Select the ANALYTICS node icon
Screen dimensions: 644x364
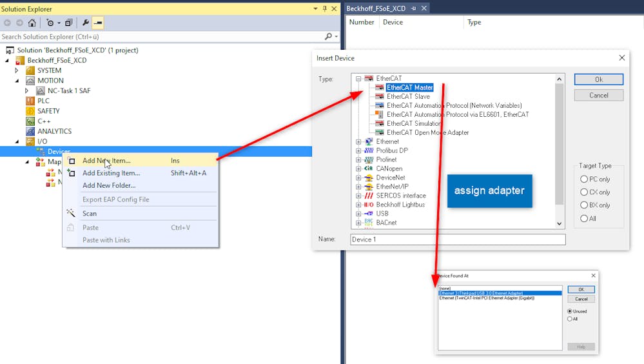[30, 131]
